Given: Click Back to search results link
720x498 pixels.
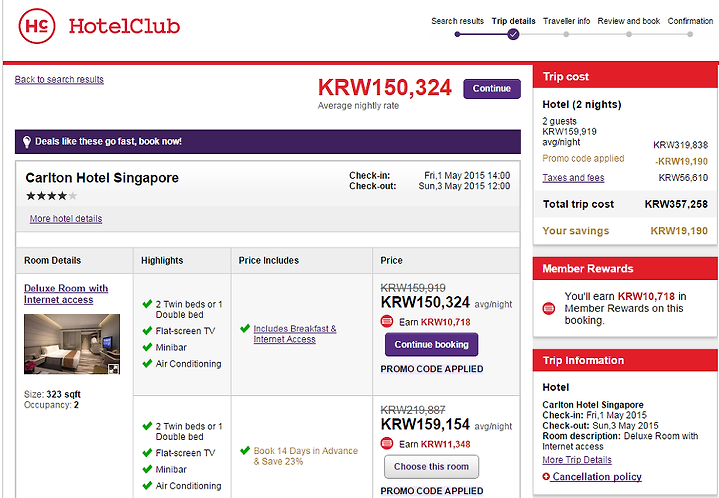Looking at the screenshot, I should tap(59, 79).
